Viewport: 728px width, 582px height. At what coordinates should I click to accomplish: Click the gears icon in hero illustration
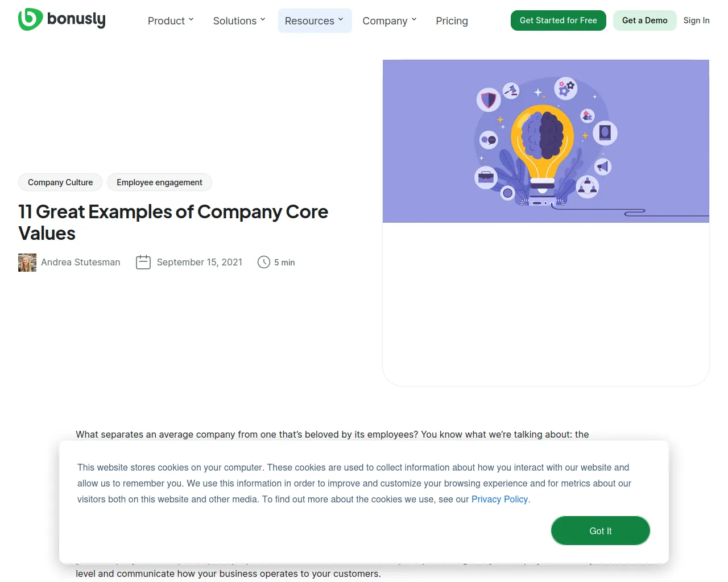566,88
